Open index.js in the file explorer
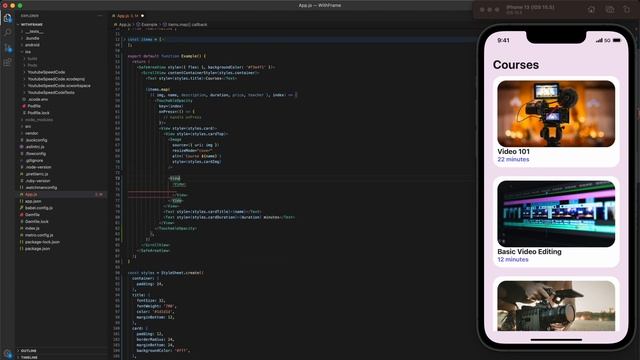 [32, 228]
